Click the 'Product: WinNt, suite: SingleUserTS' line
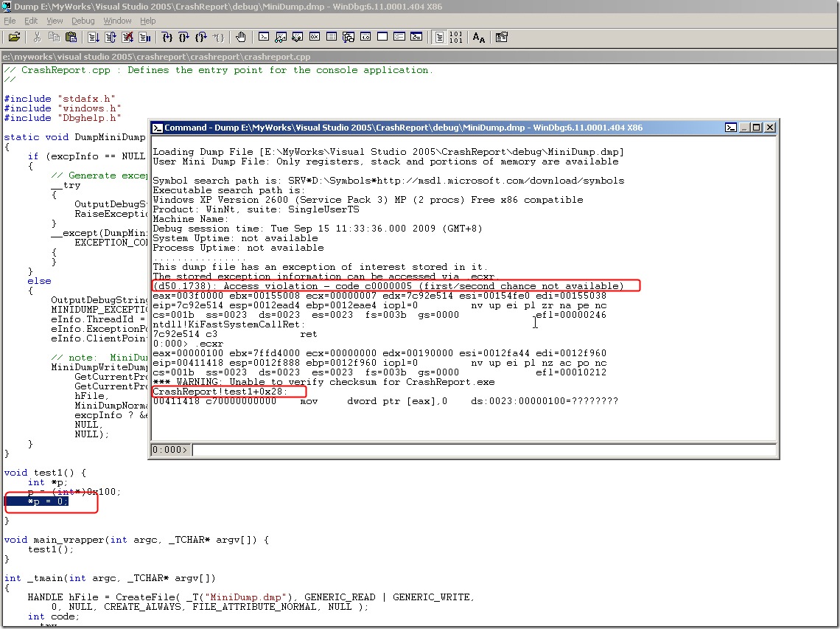 (256, 209)
